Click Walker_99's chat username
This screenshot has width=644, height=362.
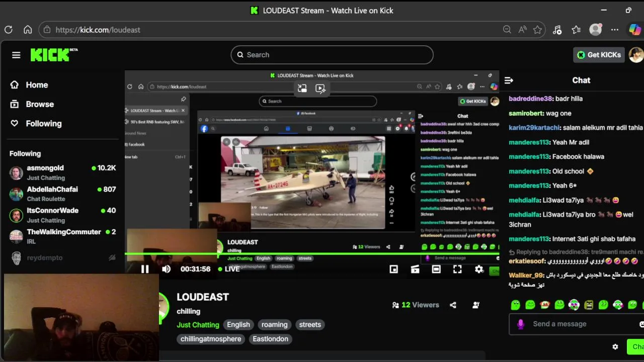pos(526,275)
